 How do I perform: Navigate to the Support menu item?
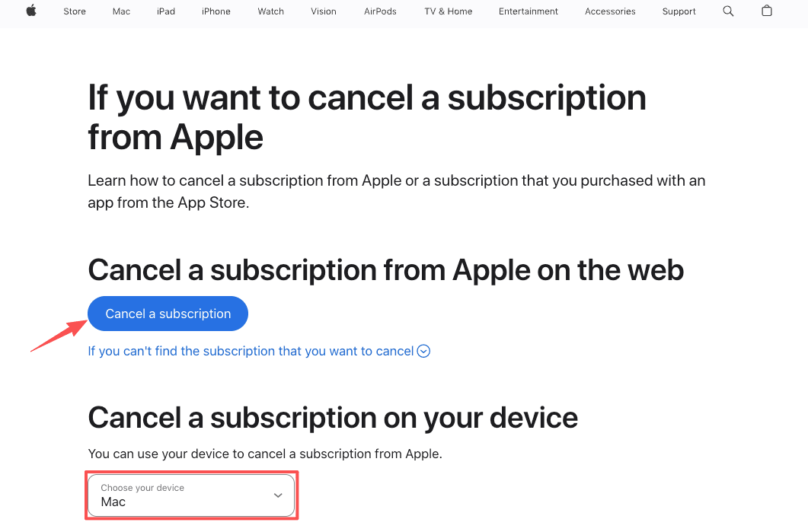coord(679,11)
